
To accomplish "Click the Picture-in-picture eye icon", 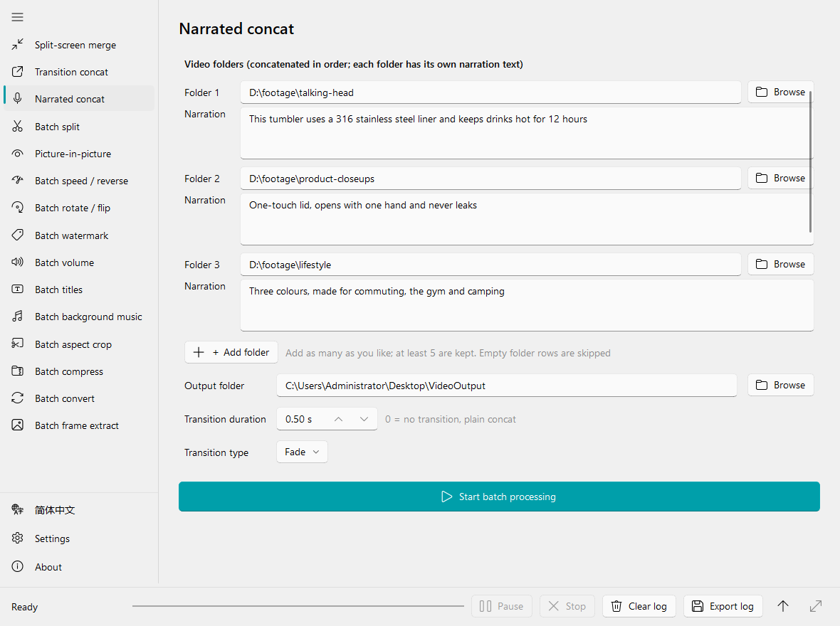I will tap(17, 154).
